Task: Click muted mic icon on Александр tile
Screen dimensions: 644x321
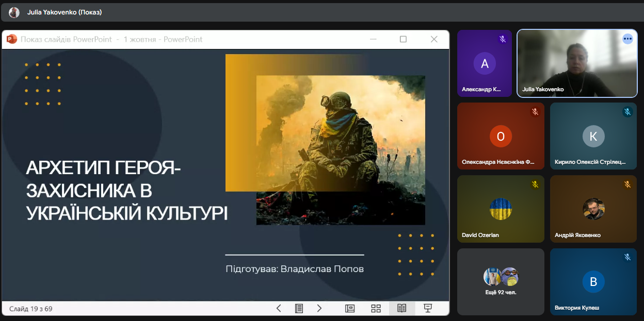Action: [502, 39]
